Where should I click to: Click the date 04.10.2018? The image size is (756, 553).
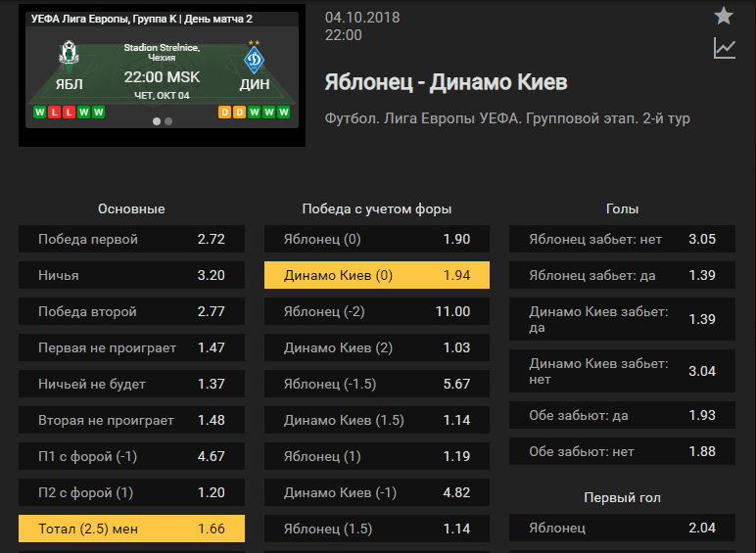tap(362, 18)
